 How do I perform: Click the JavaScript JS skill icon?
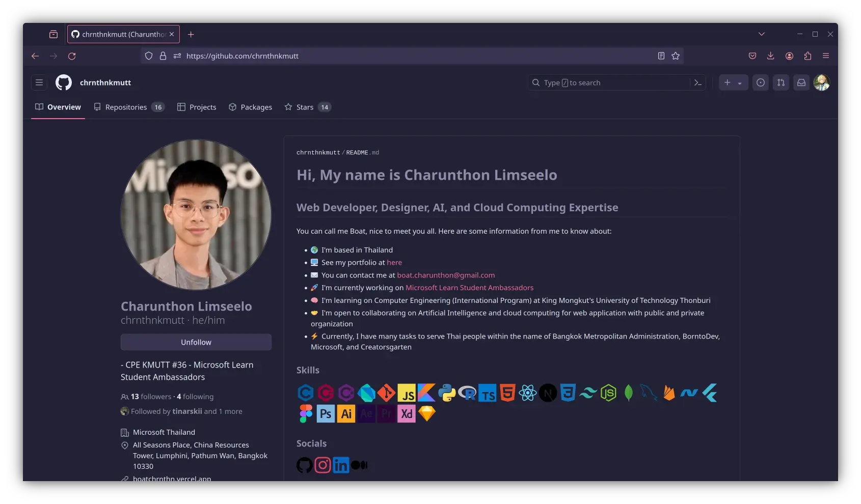coord(407,393)
